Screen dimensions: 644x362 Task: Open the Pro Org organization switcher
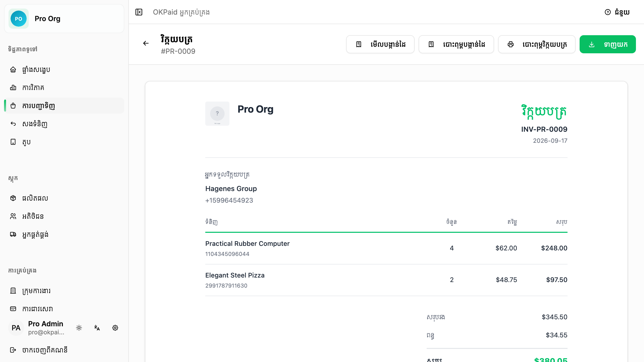(x=64, y=19)
